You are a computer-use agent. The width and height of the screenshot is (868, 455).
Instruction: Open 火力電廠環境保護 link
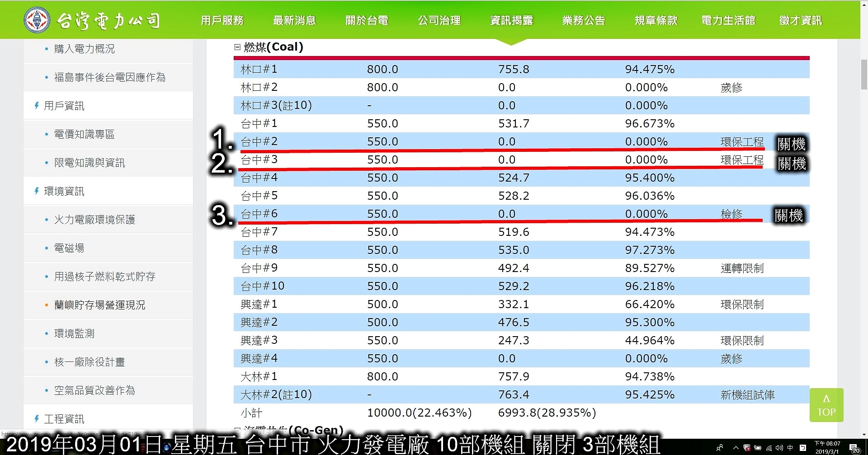(94, 220)
